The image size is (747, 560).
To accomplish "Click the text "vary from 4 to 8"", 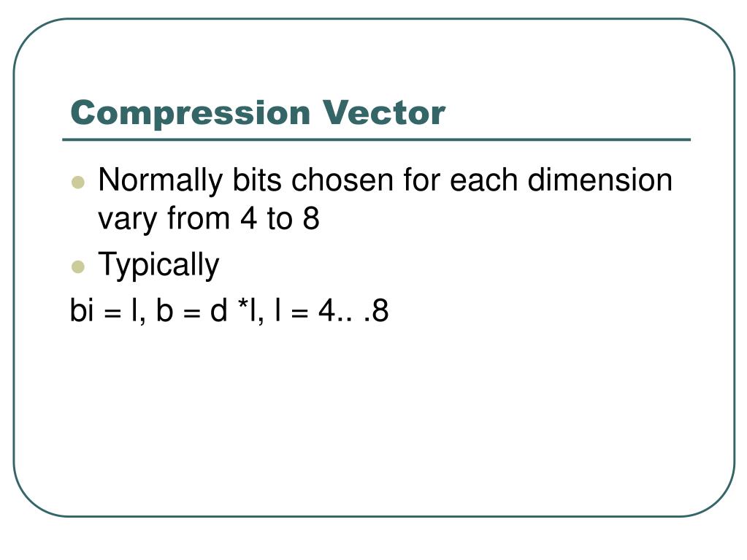I will point(209,219).
